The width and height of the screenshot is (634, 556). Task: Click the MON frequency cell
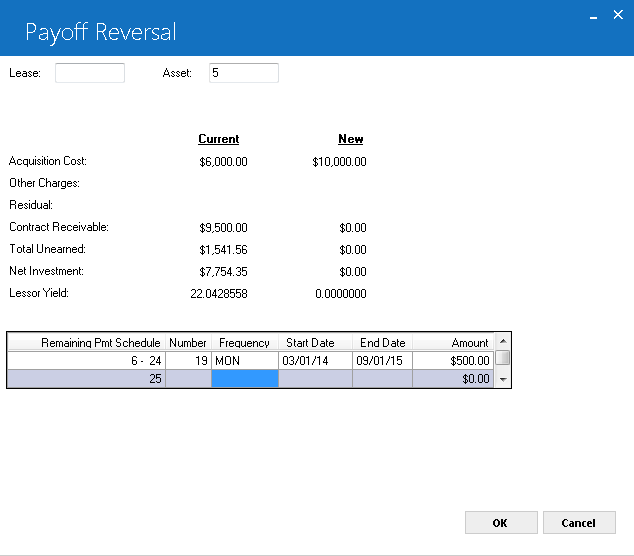[x=245, y=360]
